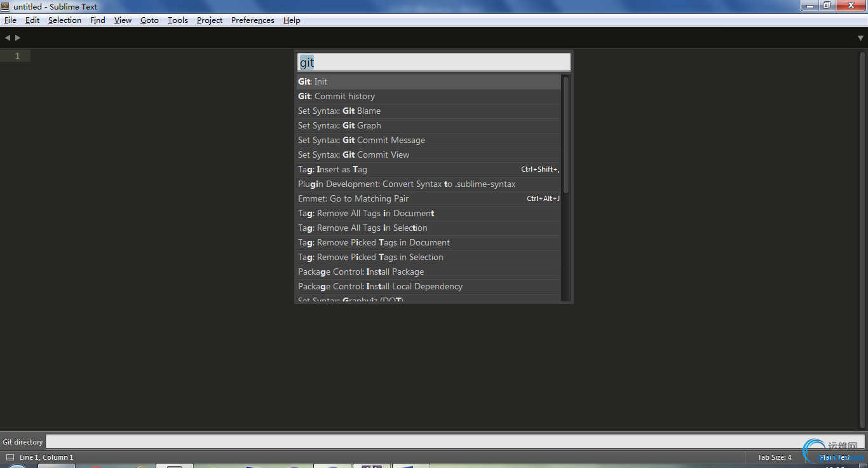Select Set Syntax: Git Commit Message
The width and height of the screenshot is (868, 468).
click(x=429, y=140)
